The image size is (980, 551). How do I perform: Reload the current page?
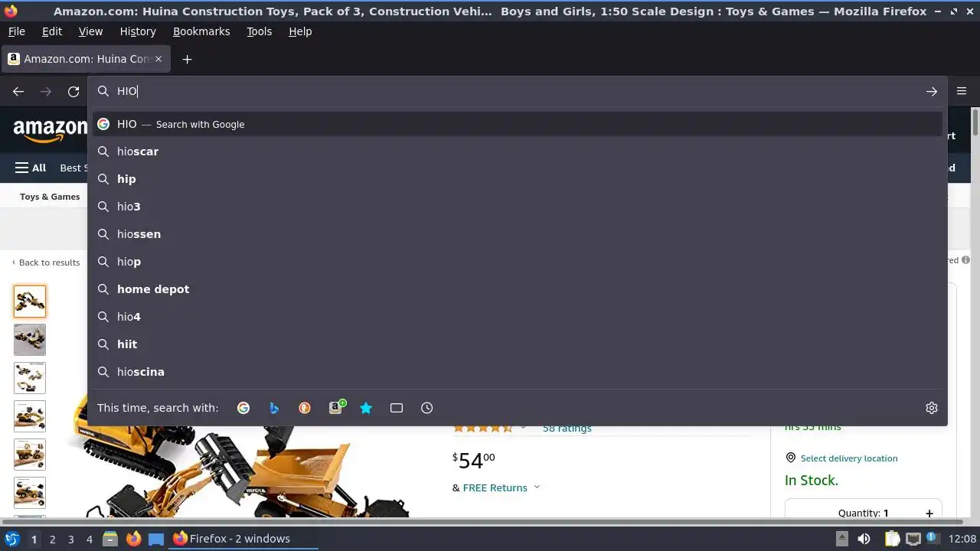tap(73, 91)
